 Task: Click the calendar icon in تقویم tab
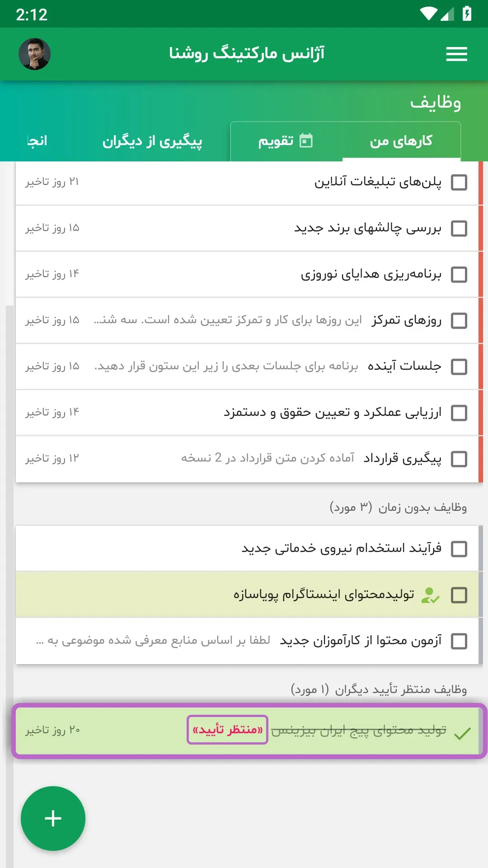coord(306,141)
